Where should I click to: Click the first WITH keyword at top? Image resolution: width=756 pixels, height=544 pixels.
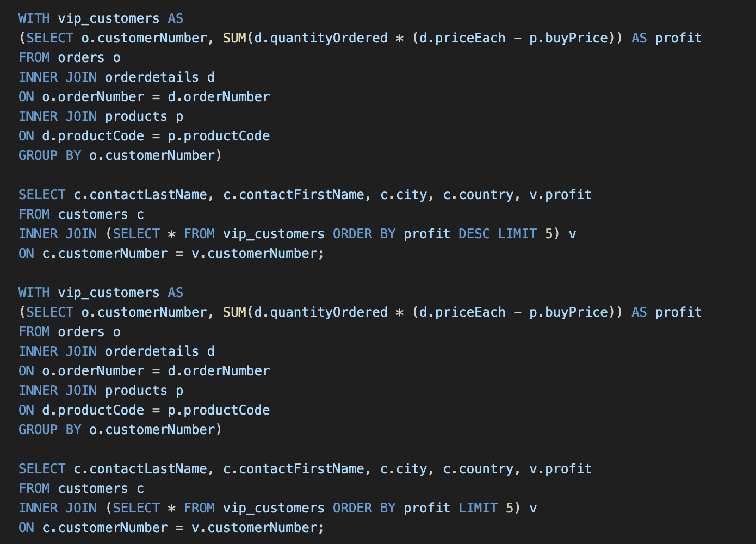coord(34,18)
